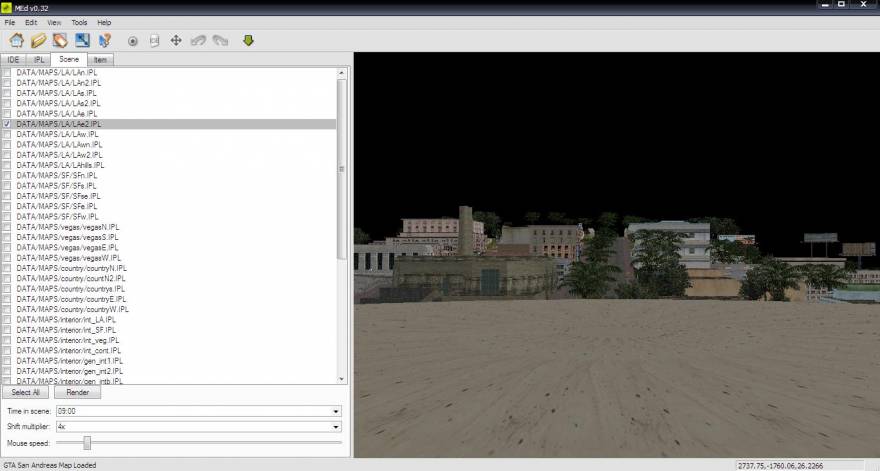Click the Mouse speed slider handle

(x=87, y=443)
